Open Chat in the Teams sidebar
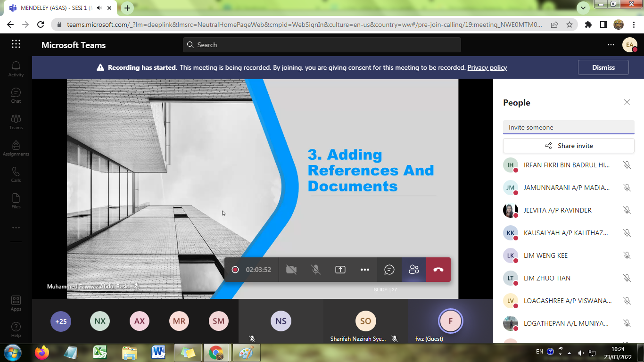Image resolution: width=644 pixels, height=362 pixels. tap(16, 96)
